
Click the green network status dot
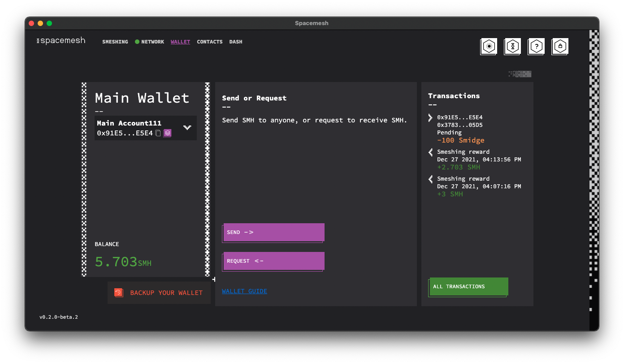click(137, 42)
